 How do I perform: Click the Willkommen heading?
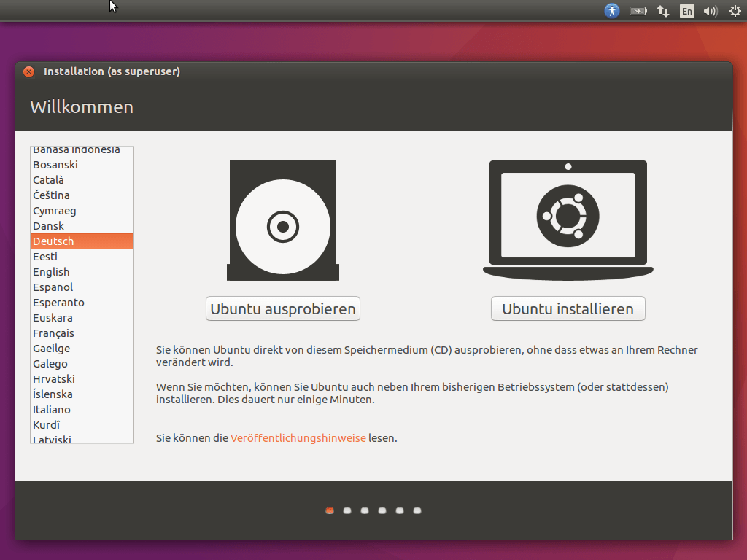[x=82, y=107]
